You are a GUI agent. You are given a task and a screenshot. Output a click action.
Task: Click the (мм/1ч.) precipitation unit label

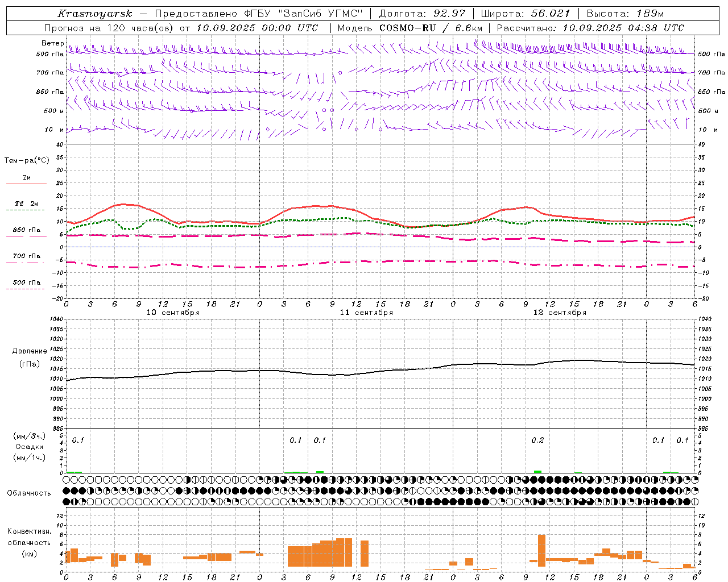(30, 458)
